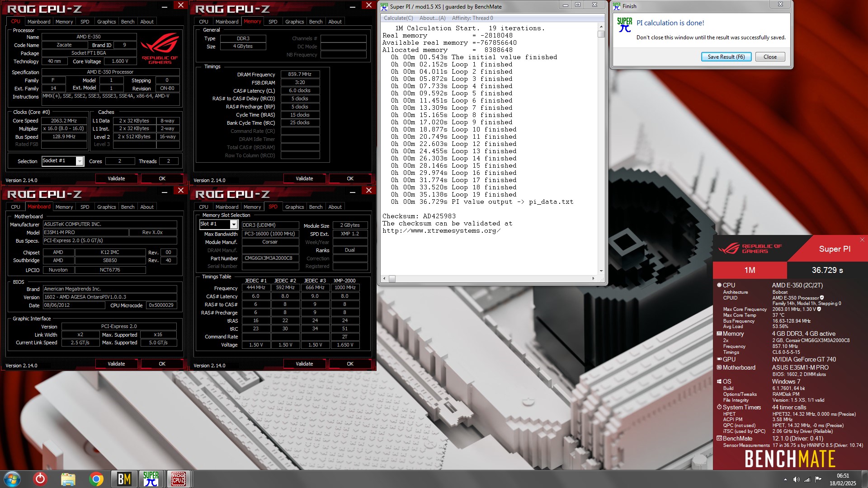Click the System Timers stopwatch icon

719,407
